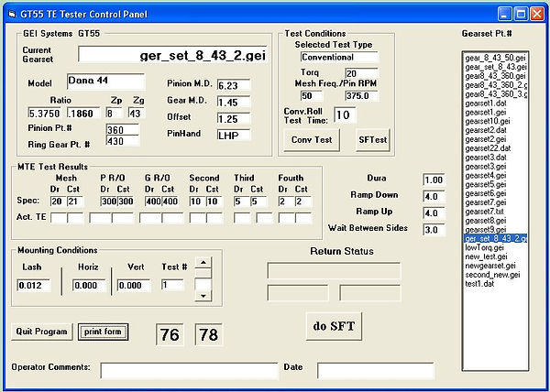Select gearset1.dat in the list
This screenshot has height=392, width=550.
(495, 103)
